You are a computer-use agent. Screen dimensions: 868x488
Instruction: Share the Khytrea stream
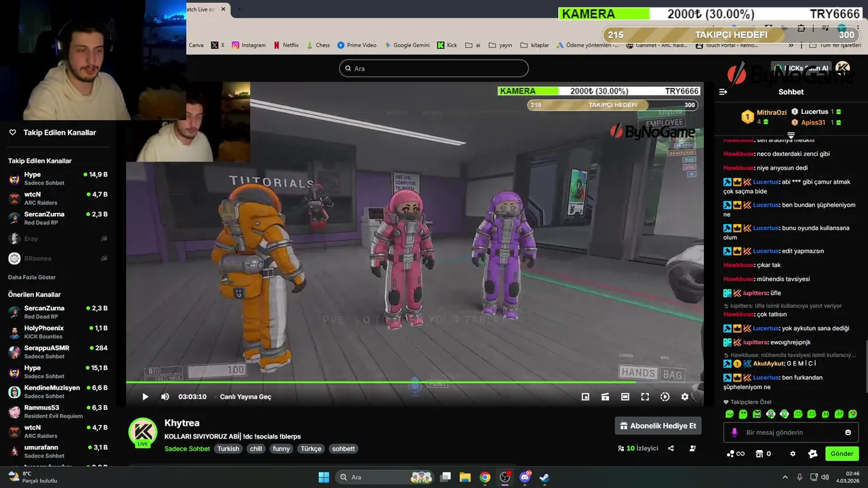671,448
